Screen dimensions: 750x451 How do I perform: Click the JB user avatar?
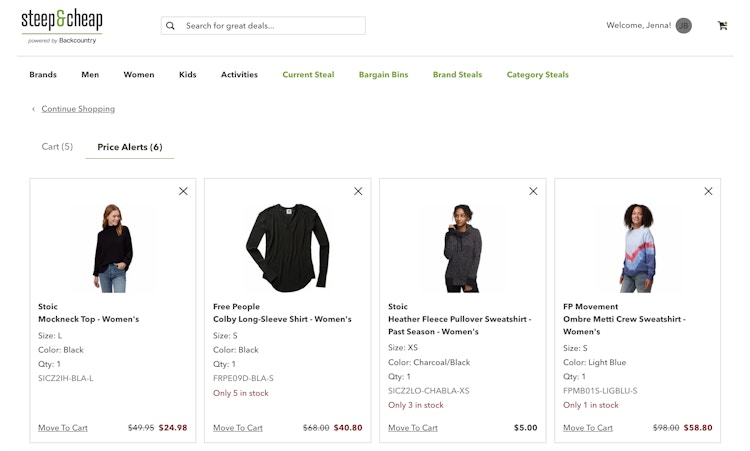coord(684,26)
